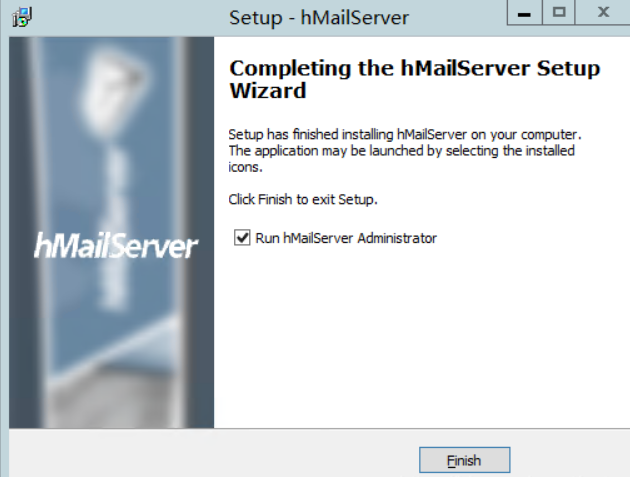
Task: Click Finish to exit Setup
Action: pyautogui.click(x=464, y=460)
